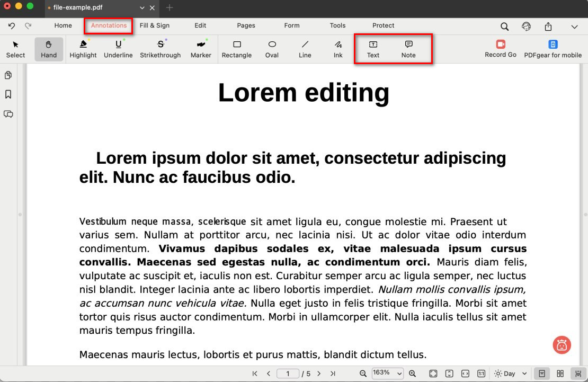Image resolution: width=588 pixels, height=382 pixels.
Task: Open the bookmarks sidebar panel
Action: [8, 94]
